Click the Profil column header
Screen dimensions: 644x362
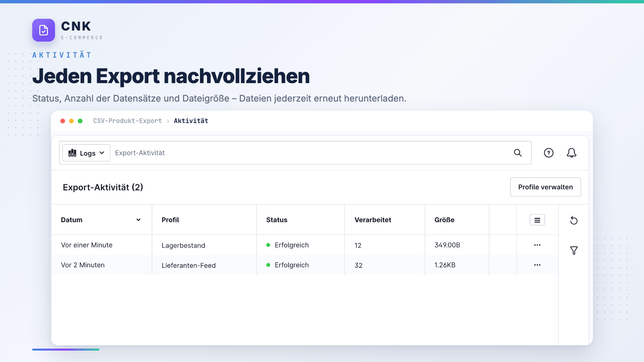[x=170, y=220]
